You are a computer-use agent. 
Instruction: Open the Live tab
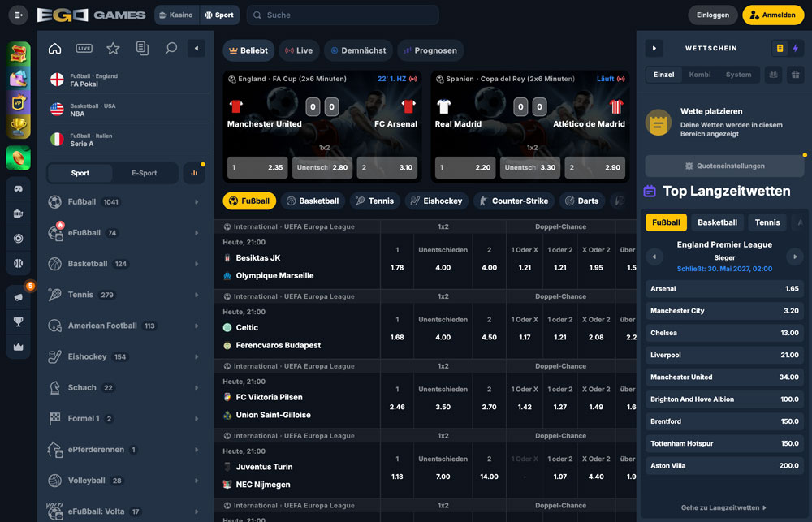299,50
